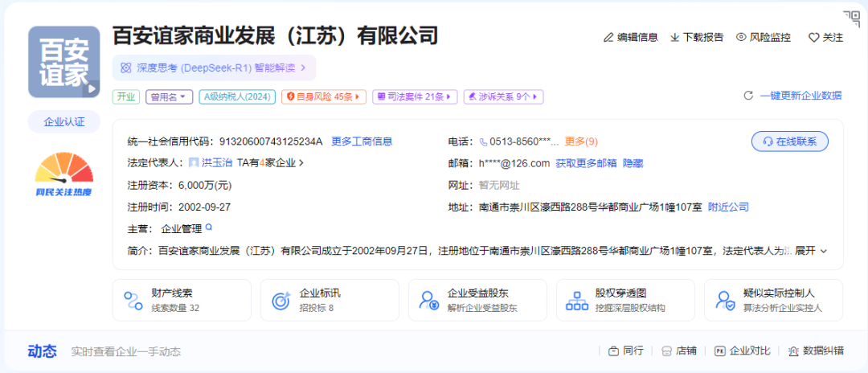This screenshot has height=373, width=868.
Task: Click the company logo 百安谊家
Action: pyautogui.click(x=64, y=62)
